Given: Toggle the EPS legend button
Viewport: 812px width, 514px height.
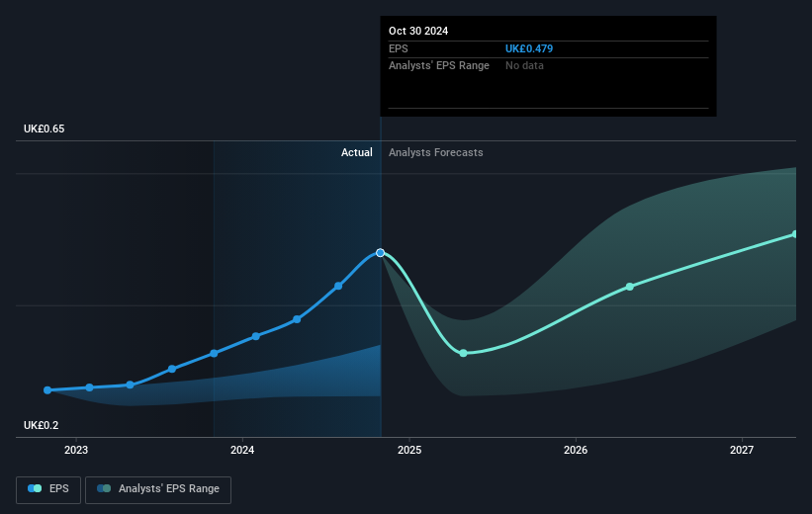Looking at the screenshot, I should pos(48,489).
